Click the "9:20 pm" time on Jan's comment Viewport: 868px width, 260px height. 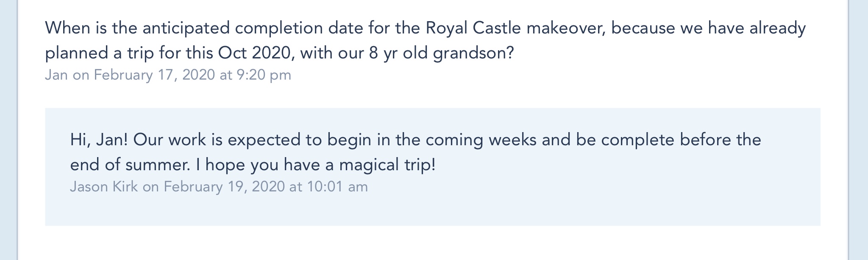(264, 75)
